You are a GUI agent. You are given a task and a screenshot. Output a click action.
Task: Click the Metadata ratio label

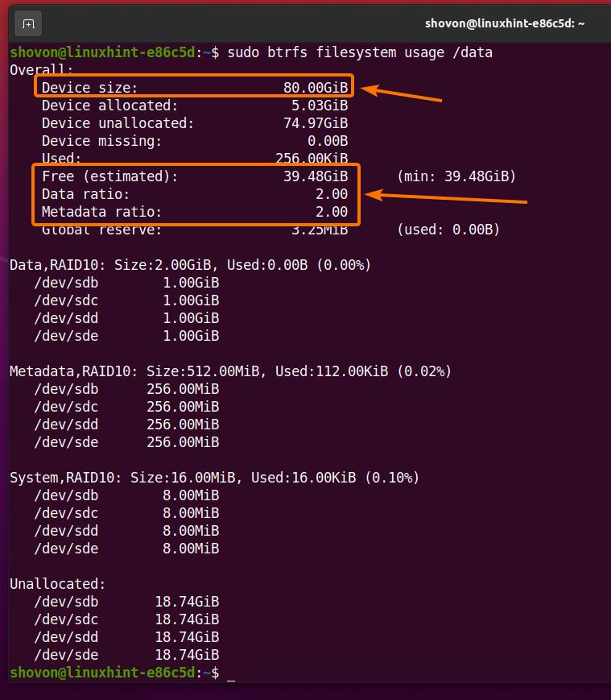pyautogui.click(x=101, y=212)
